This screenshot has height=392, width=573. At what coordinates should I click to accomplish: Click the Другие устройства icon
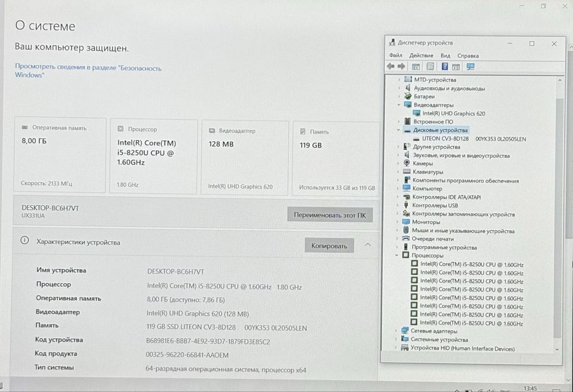(407, 147)
